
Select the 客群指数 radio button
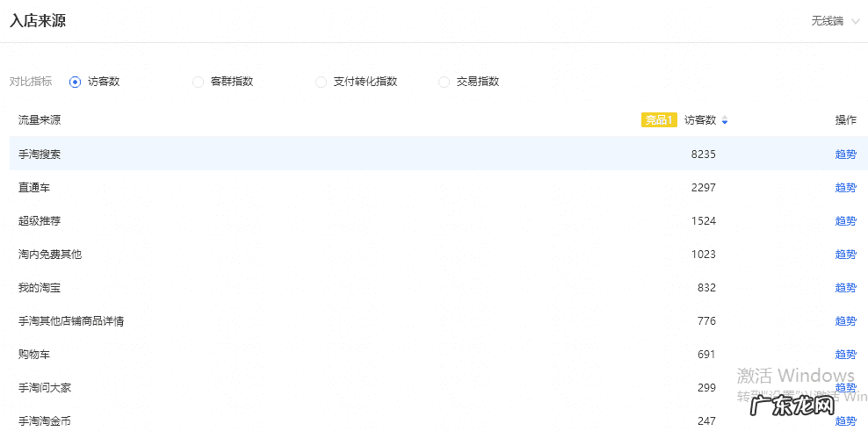(199, 82)
